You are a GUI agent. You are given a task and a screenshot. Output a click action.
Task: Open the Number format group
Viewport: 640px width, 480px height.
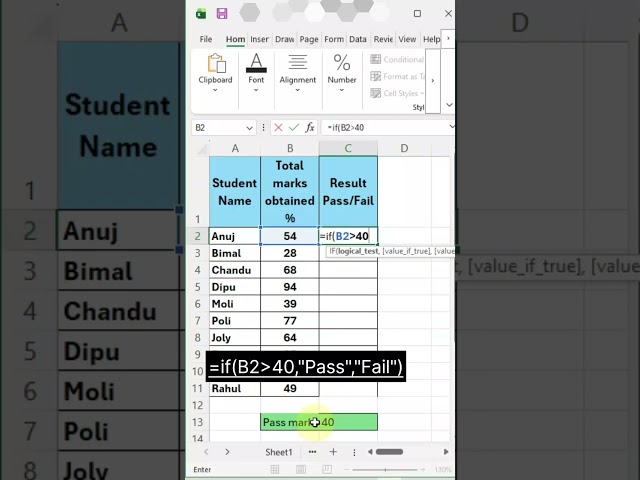[x=342, y=73]
